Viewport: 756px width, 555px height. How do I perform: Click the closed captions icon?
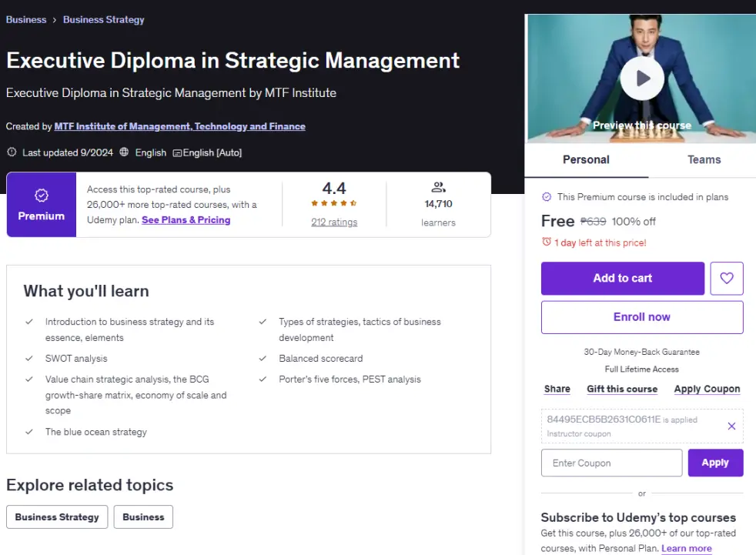coord(177,153)
